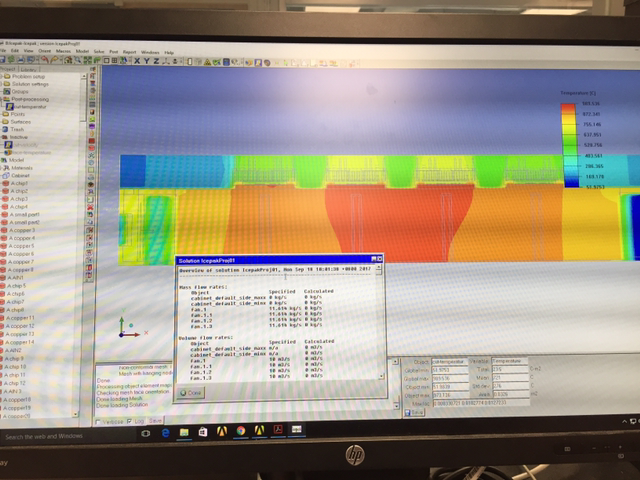
Task: Click the yellow warning triangle toolbar icon
Action: (207, 62)
